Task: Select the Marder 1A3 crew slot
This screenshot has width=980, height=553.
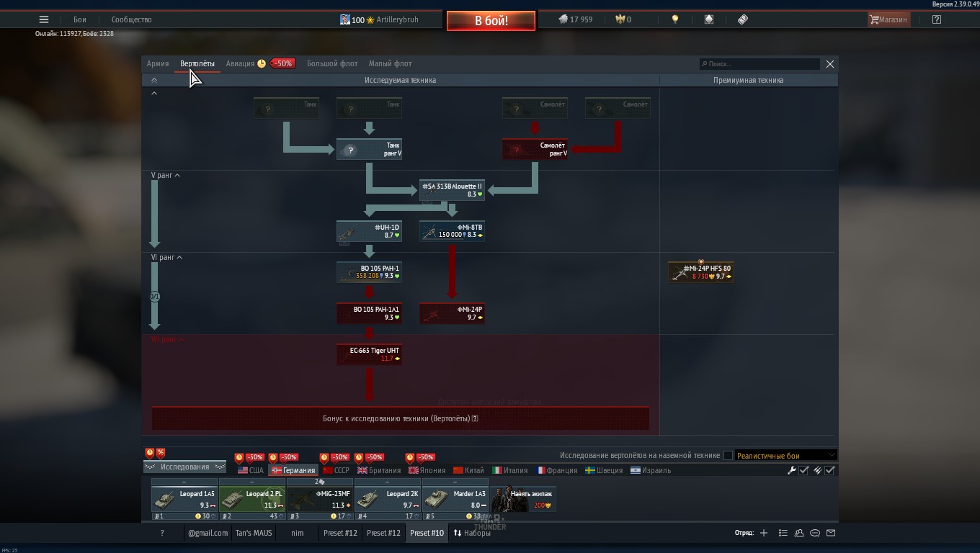Action: [x=455, y=499]
